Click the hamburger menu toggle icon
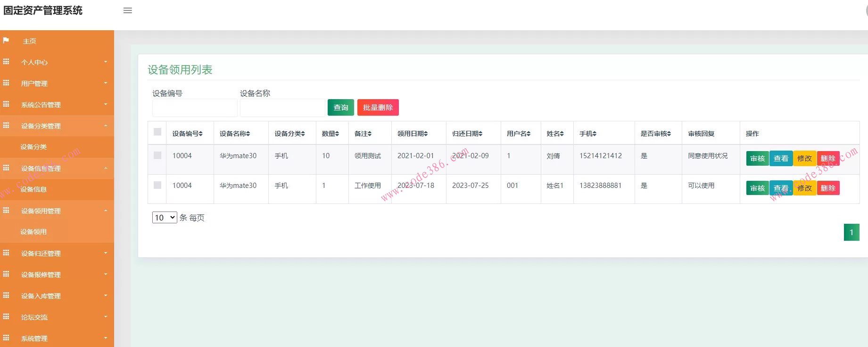868x347 pixels. point(127,10)
